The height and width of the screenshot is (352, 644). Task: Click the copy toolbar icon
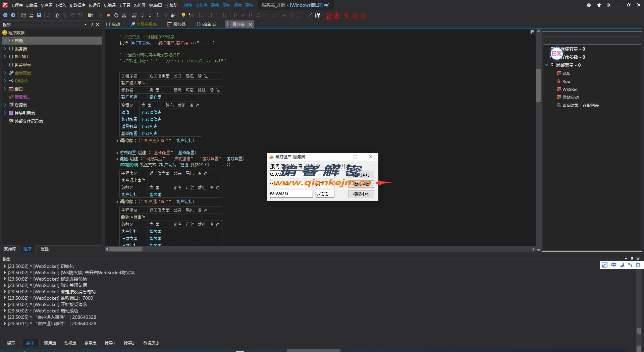57,15
